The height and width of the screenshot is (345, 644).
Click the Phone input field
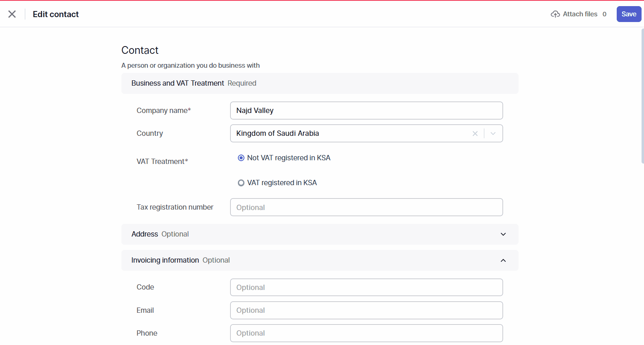coord(366,333)
